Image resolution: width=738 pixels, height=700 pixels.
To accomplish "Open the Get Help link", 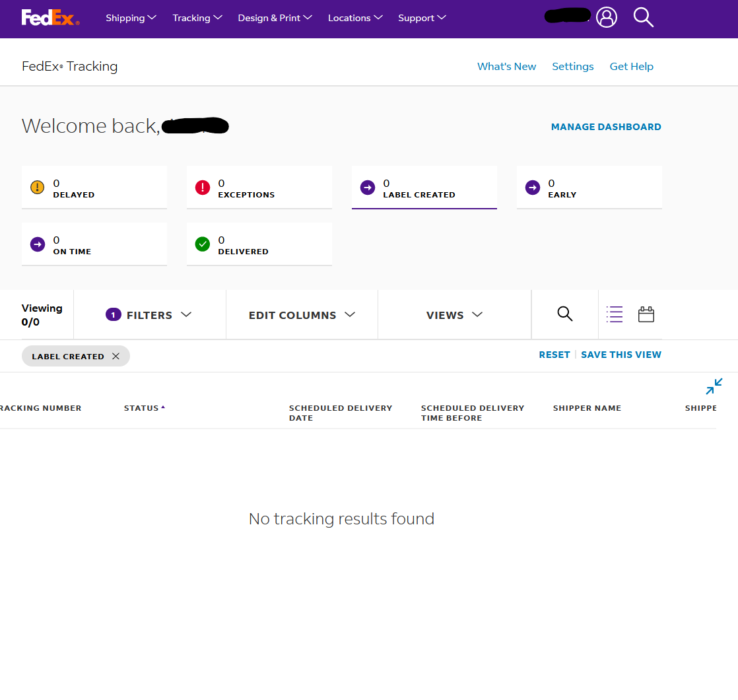I will pyautogui.click(x=631, y=66).
